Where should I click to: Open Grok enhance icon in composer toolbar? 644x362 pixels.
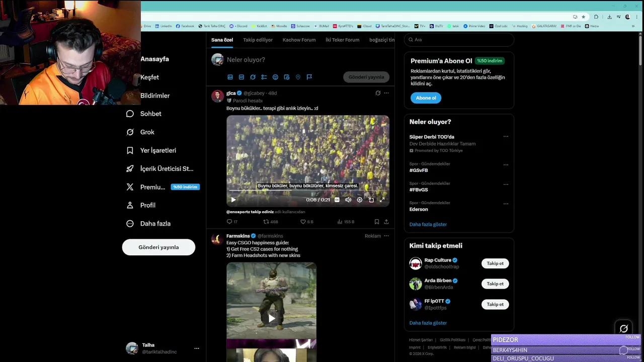(253, 77)
